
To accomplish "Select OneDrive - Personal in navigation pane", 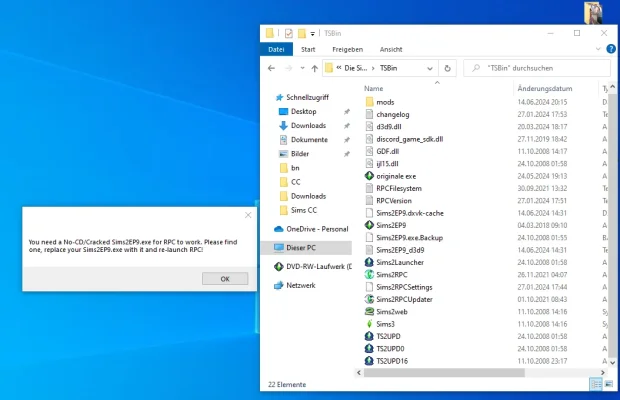I will tap(317, 229).
